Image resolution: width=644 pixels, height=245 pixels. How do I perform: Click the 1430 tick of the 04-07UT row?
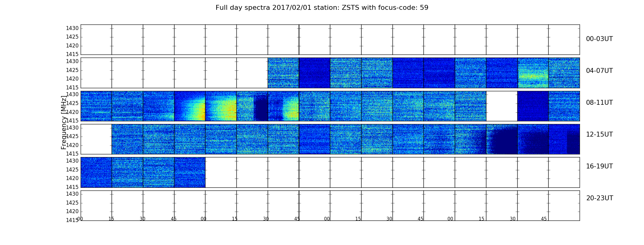click(x=72, y=62)
